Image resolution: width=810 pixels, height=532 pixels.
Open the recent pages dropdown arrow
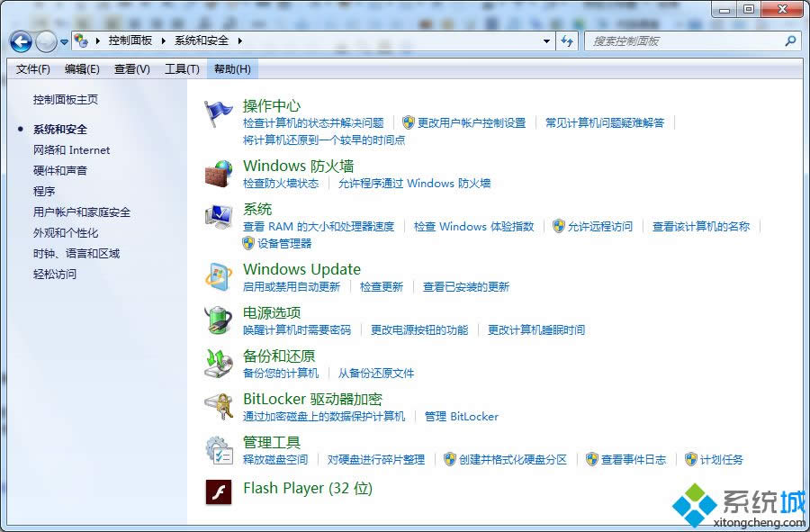(x=64, y=41)
